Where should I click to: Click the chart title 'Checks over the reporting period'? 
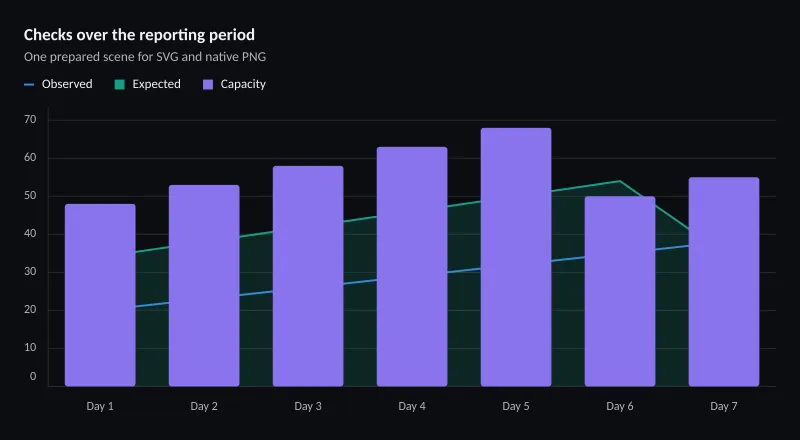coord(139,35)
